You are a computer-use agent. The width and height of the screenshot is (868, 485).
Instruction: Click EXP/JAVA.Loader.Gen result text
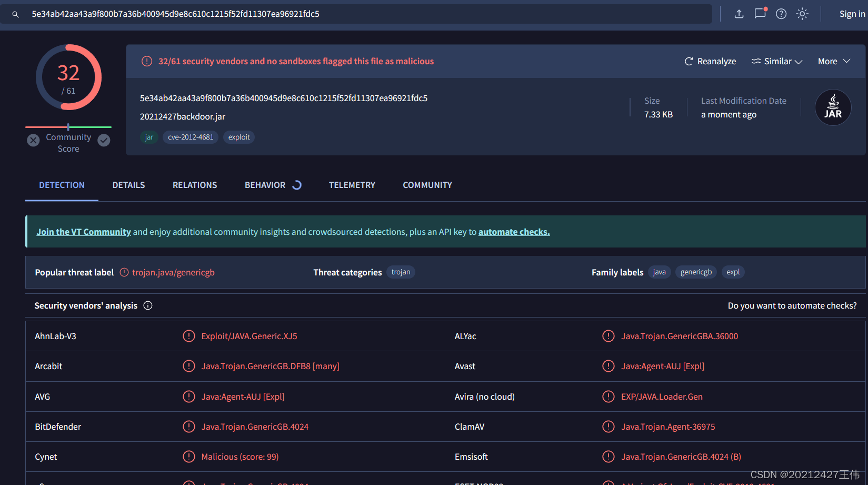(x=662, y=397)
